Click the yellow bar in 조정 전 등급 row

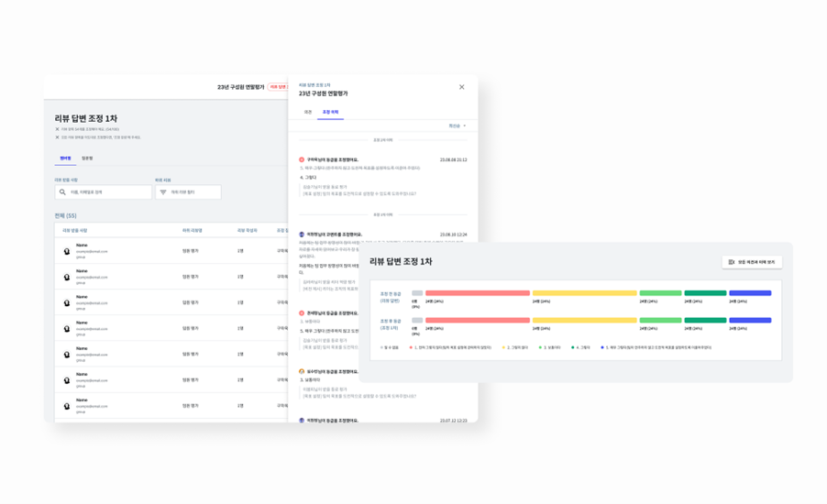[584, 293]
